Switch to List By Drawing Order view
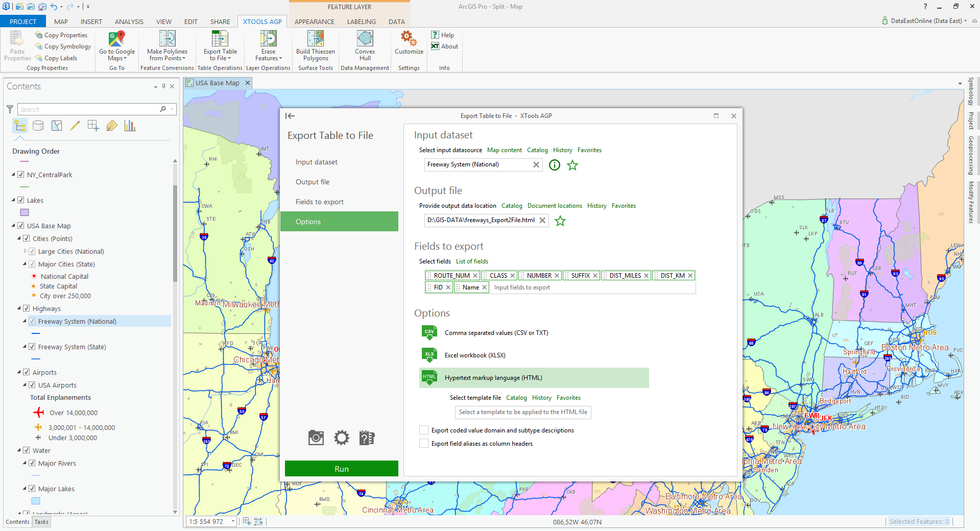 click(x=20, y=126)
